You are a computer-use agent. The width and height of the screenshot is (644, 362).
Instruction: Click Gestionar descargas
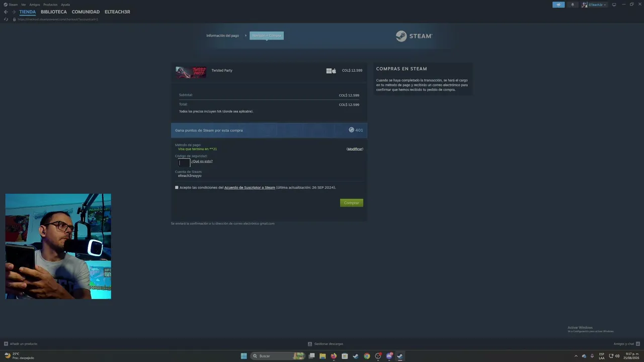tap(329, 344)
